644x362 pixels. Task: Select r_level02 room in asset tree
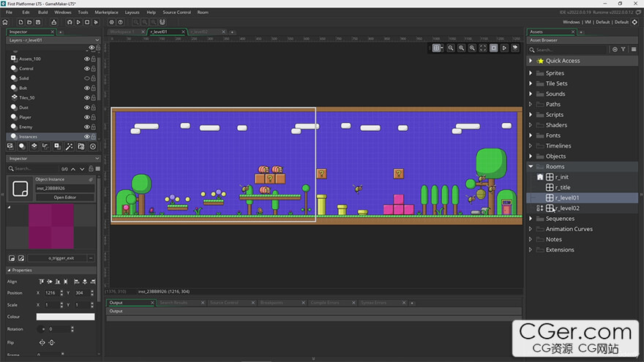pyautogui.click(x=567, y=208)
